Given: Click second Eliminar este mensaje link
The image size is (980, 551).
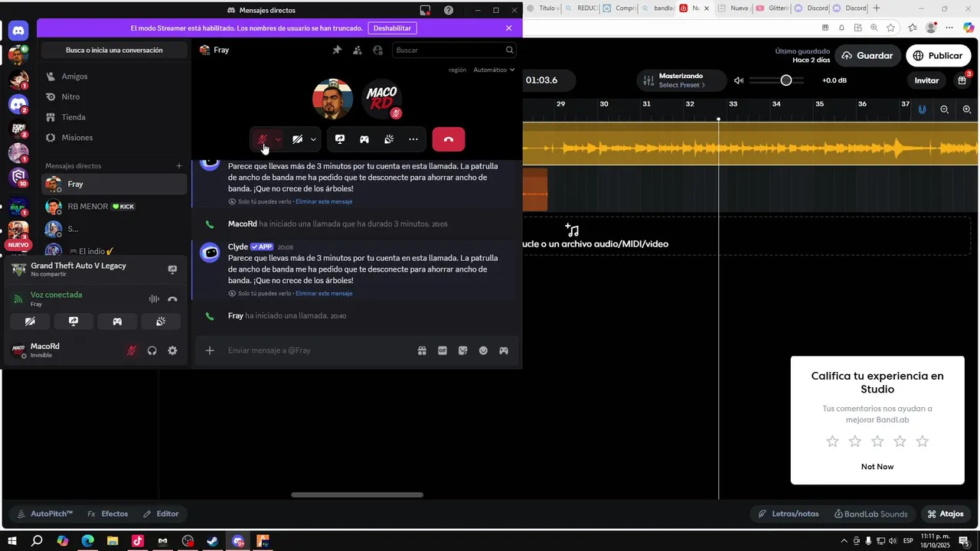Looking at the screenshot, I should [x=324, y=293].
